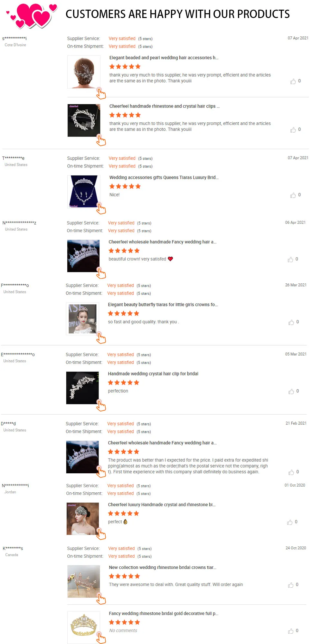This screenshot has width=322, height=644.
Task: Open "Handmade wedding crystal hair clip for bridal"
Action: [x=153, y=374]
